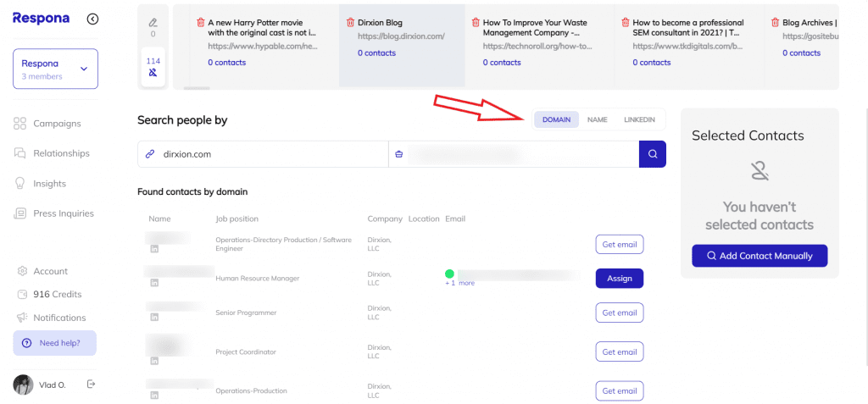Open 0 contacts under Waste Management article
This screenshot has height=404, width=868.
[x=502, y=63]
